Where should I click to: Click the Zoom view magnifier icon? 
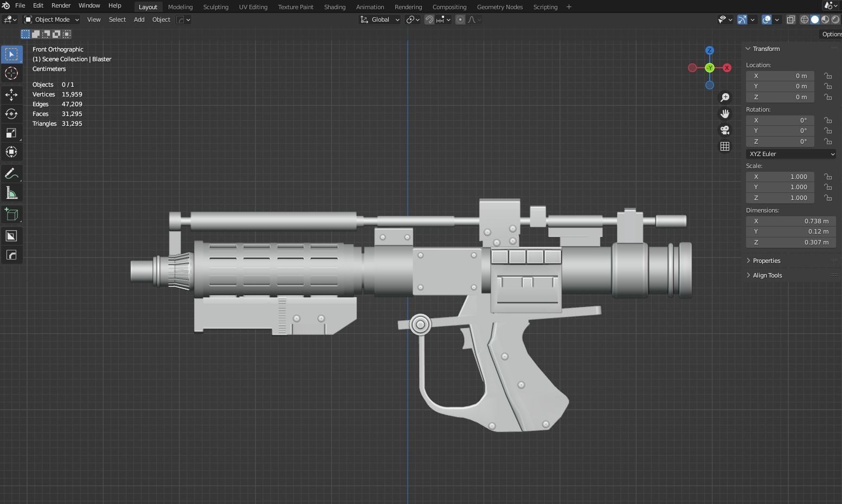coord(725,98)
